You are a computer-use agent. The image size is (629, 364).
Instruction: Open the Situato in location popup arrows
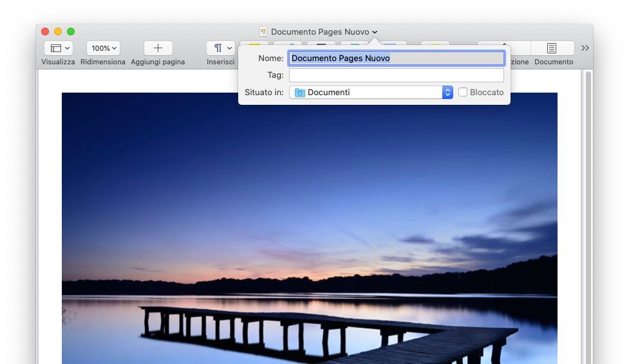pyautogui.click(x=447, y=93)
